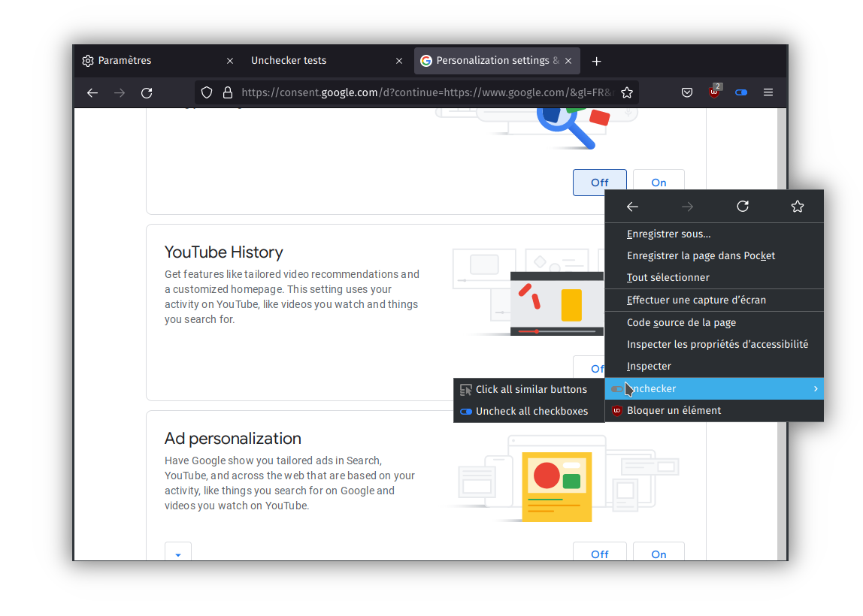
Task: Bookmark this page with the address bar star
Action: [x=627, y=92]
